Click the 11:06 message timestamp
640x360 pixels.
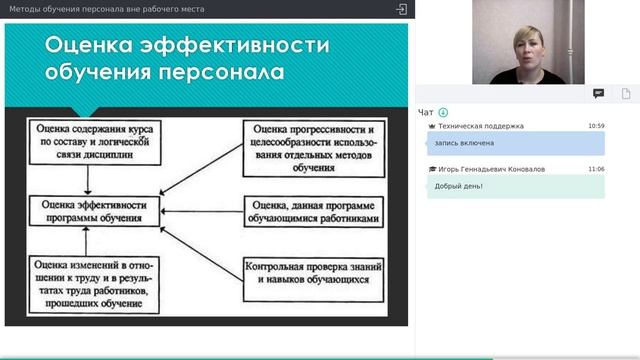[x=596, y=169]
